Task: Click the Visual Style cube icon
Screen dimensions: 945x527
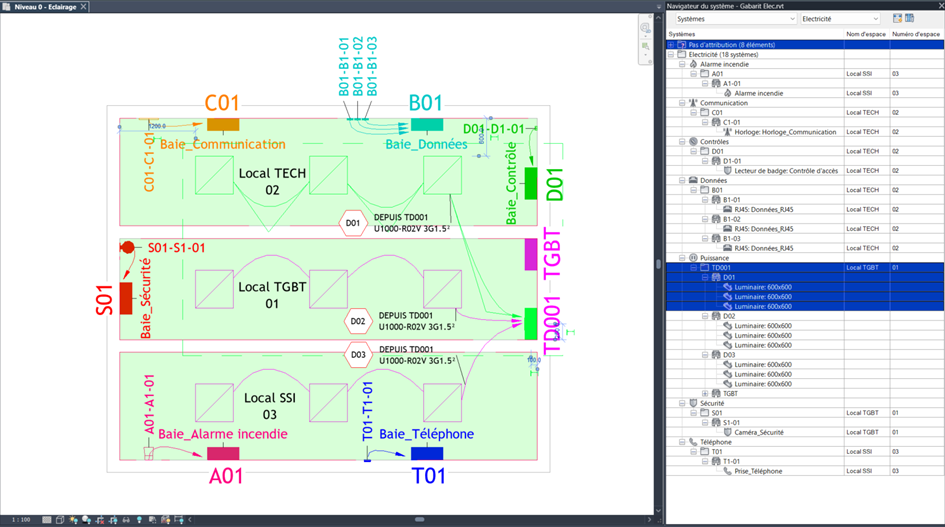Action: [60, 520]
